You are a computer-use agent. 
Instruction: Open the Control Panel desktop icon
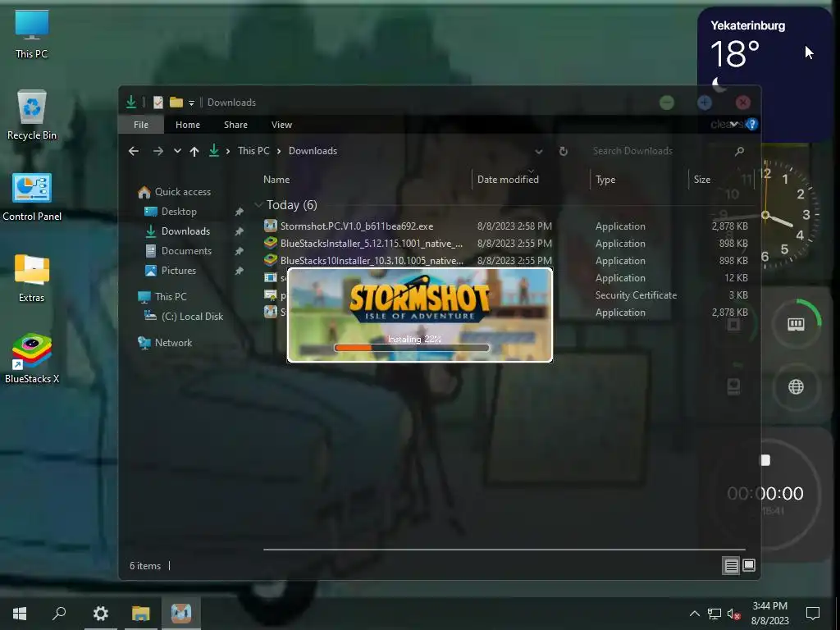32,197
